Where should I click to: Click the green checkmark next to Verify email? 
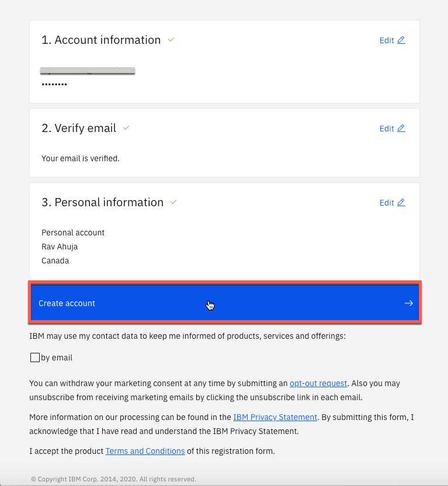pyautogui.click(x=126, y=127)
